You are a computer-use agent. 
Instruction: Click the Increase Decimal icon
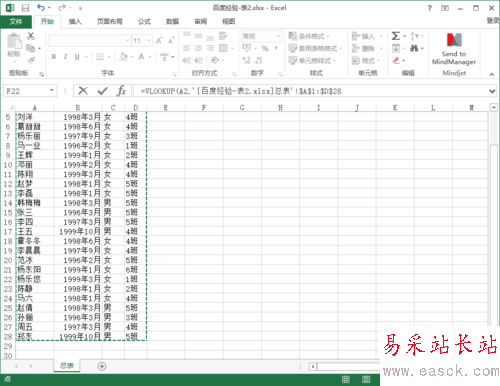click(247, 60)
